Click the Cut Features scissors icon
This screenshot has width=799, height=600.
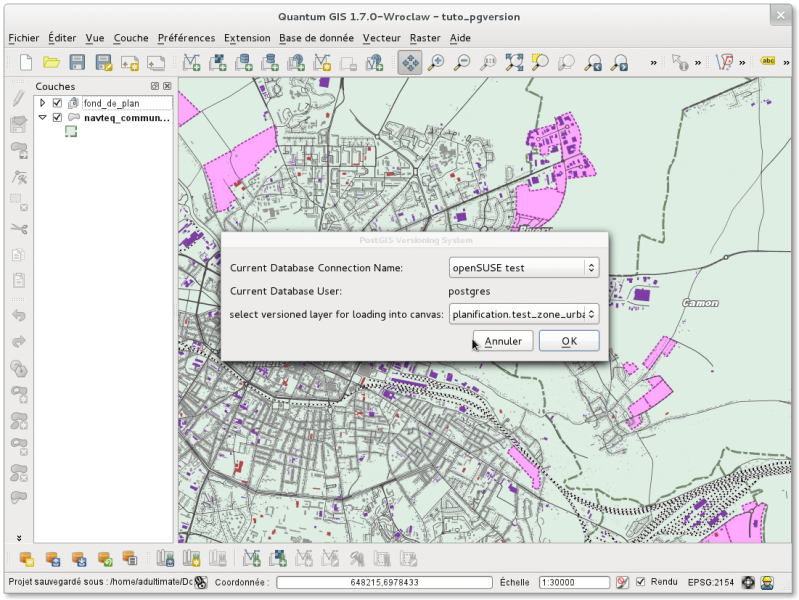[x=18, y=228]
